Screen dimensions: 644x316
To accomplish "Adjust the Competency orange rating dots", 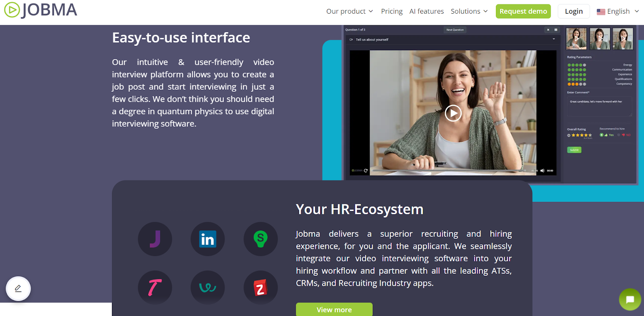I will coord(577,84).
